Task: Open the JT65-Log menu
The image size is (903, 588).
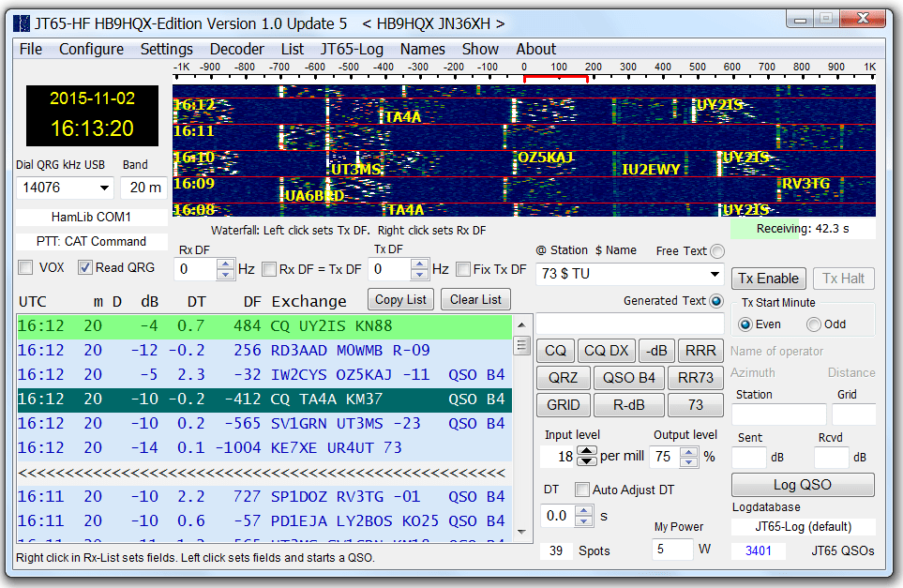Action: click(352, 49)
